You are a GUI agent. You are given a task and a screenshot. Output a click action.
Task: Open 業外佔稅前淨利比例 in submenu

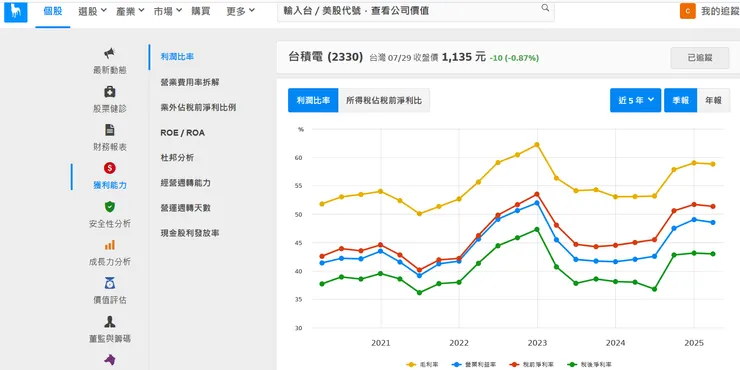pyautogui.click(x=198, y=108)
